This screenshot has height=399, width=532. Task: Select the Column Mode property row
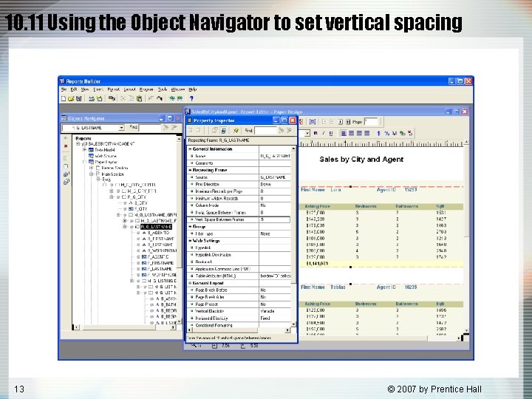(239, 205)
